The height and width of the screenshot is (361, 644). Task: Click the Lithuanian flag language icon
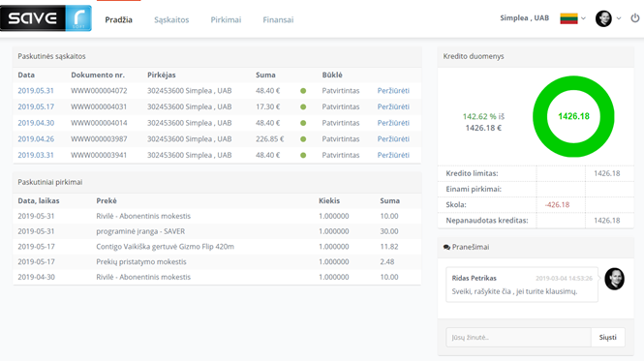point(568,18)
